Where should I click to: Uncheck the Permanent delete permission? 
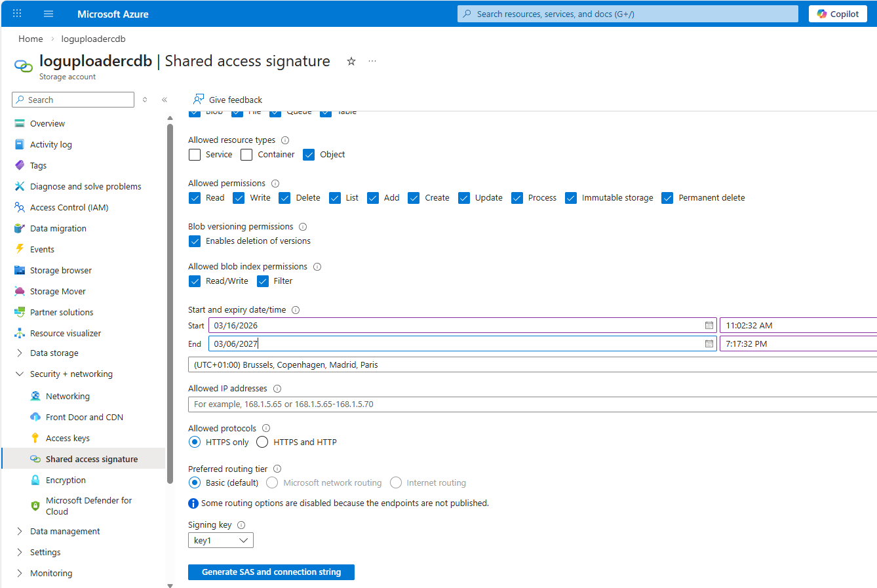tap(667, 198)
